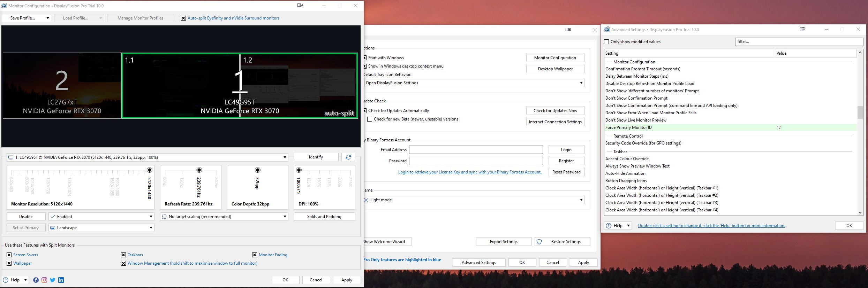
Task: Open the Help menu in Advanced Settings
Action: [618, 226]
